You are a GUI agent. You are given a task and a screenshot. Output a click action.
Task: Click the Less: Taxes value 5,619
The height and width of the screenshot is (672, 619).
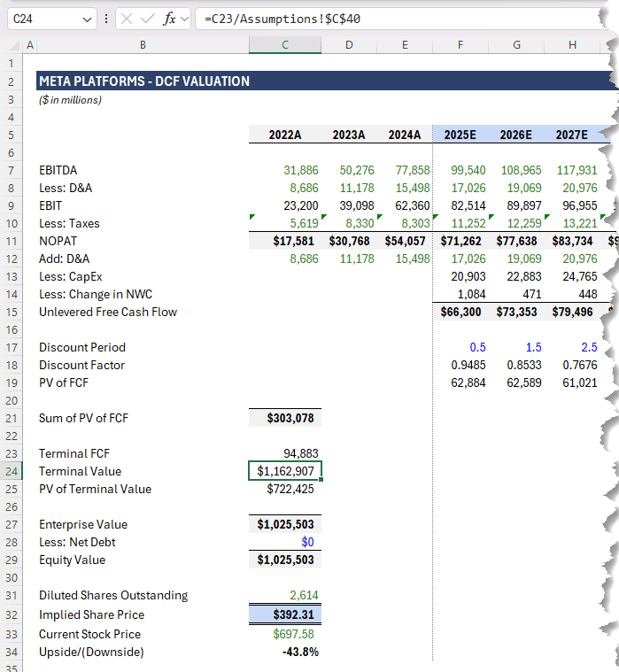click(x=304, y=223)
